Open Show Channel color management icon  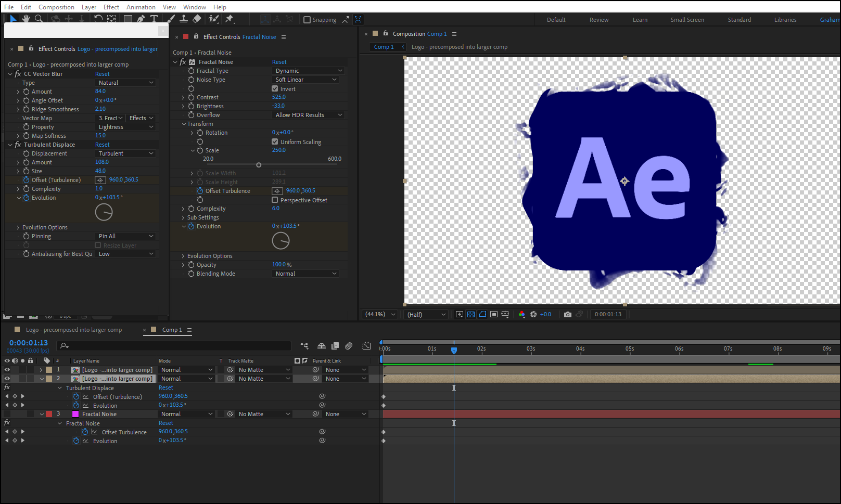pyautogui.click(x=522, y=314)
